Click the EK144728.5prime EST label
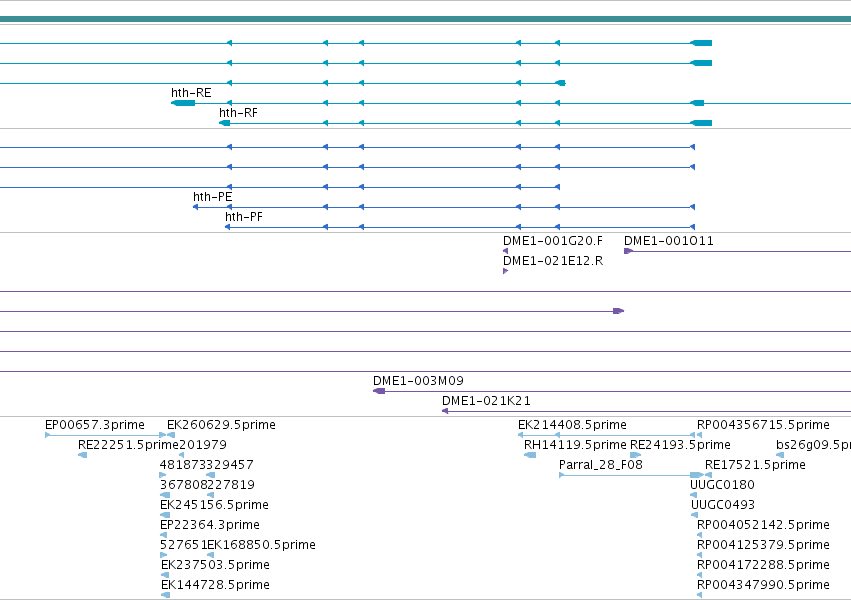 [215, 585]
